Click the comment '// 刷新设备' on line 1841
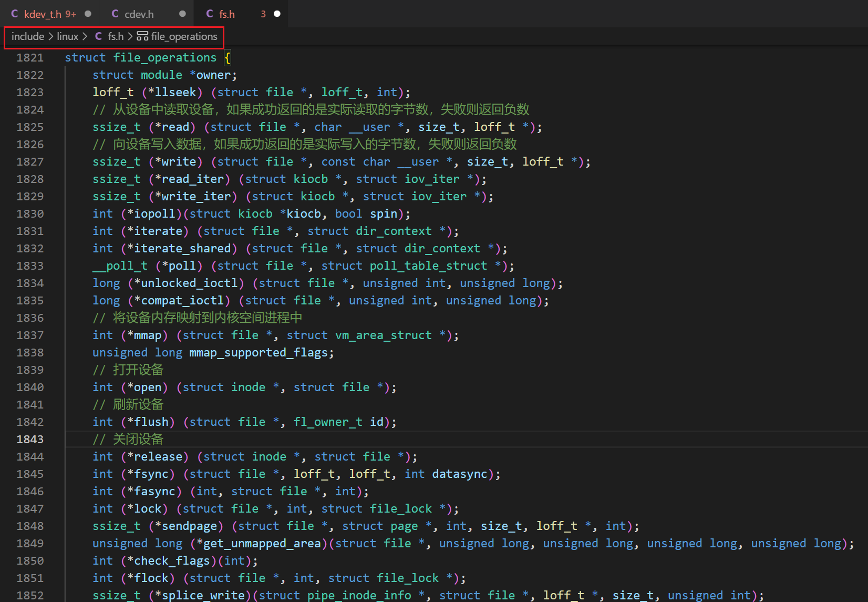 (128, 405)
